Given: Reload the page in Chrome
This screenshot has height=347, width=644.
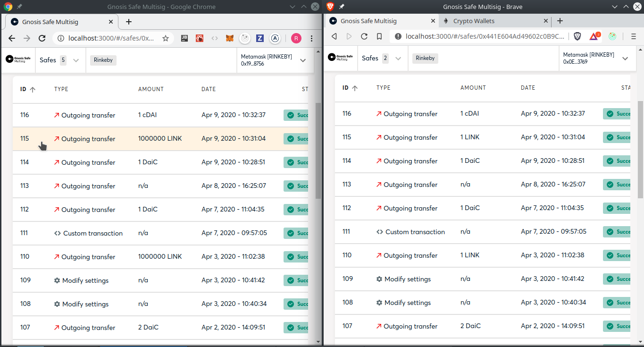Looking at the screenshot, I should tap(42, 38).
